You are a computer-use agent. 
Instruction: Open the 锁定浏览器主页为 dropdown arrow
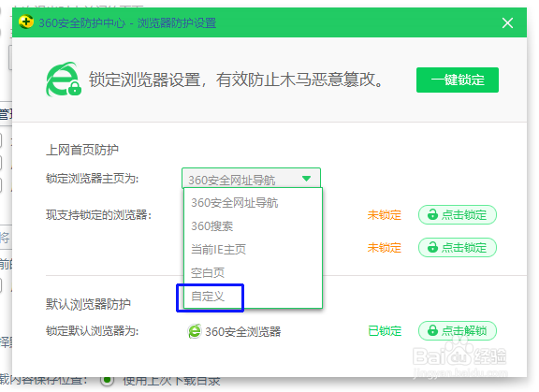click(x=306, y=179)
